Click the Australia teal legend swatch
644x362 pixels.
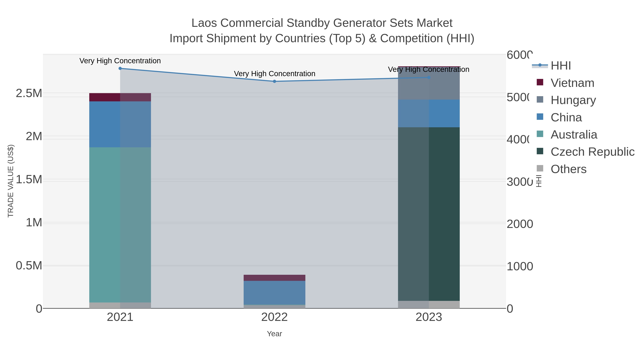point(540,134)
